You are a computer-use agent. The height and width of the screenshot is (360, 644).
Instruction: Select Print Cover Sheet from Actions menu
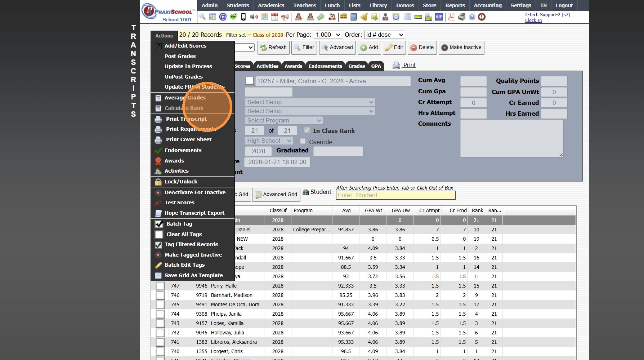click(188, 139)
